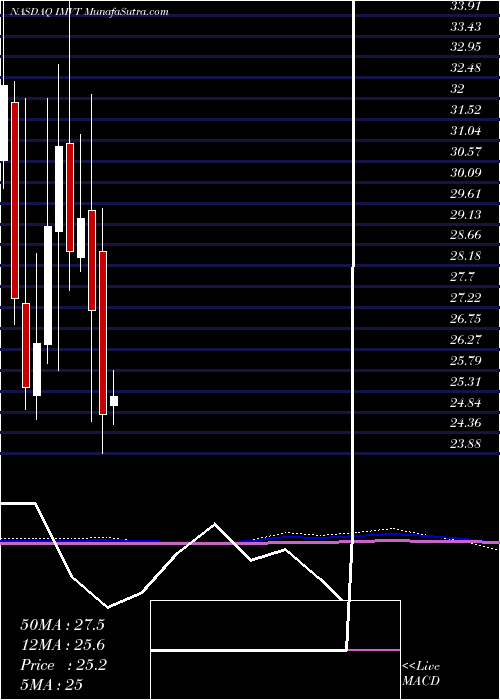
Task: Click the 24.36 price axis label
Action: tap(466, 423)
